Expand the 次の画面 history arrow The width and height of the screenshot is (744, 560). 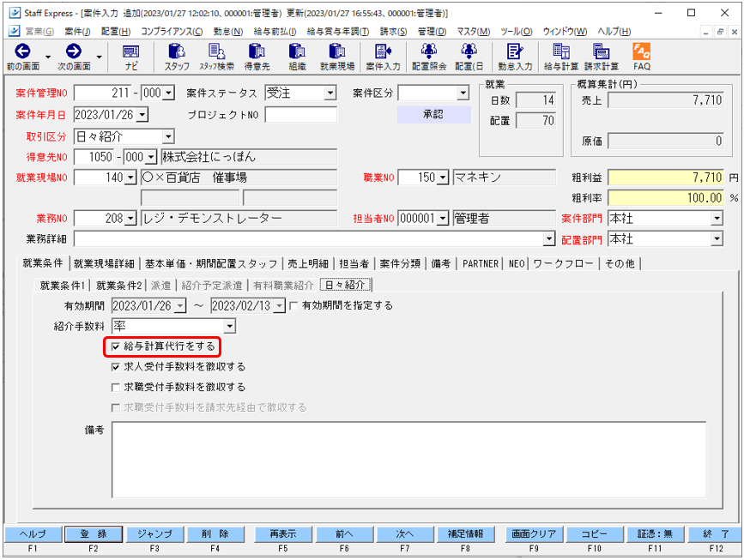tap(100, 57)
